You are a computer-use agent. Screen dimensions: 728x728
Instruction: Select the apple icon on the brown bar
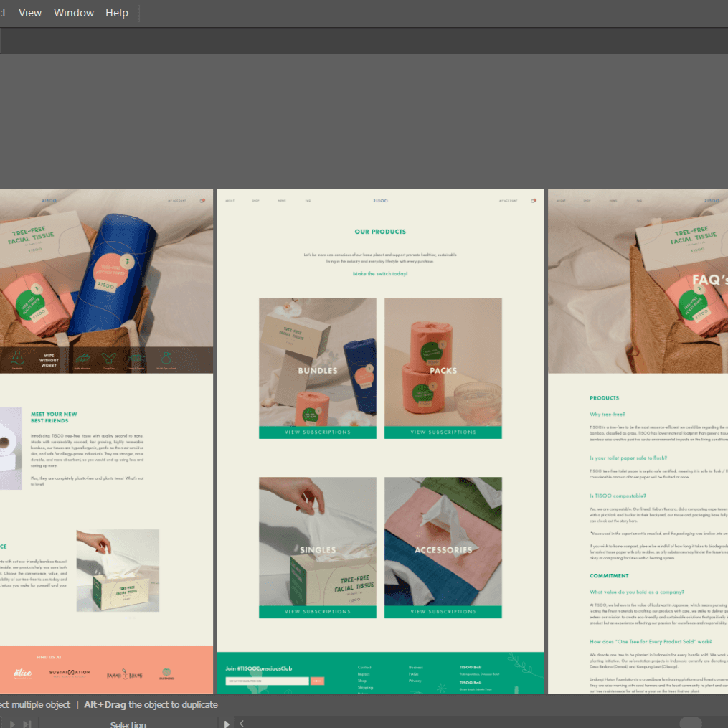pyautogui.click(x=166, y=358)
